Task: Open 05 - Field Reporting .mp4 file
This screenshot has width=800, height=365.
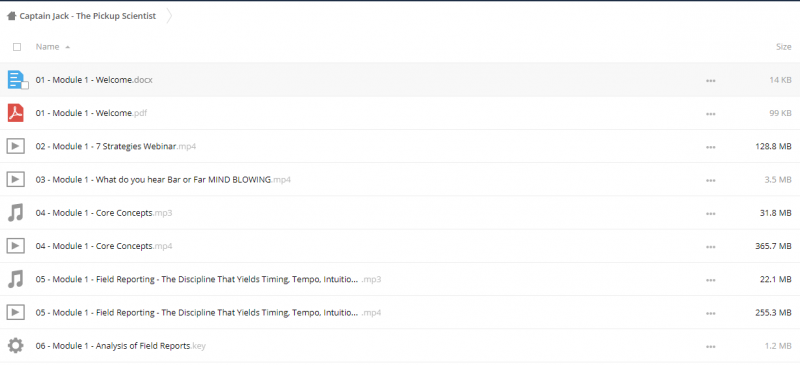Action: coord(208,312)
